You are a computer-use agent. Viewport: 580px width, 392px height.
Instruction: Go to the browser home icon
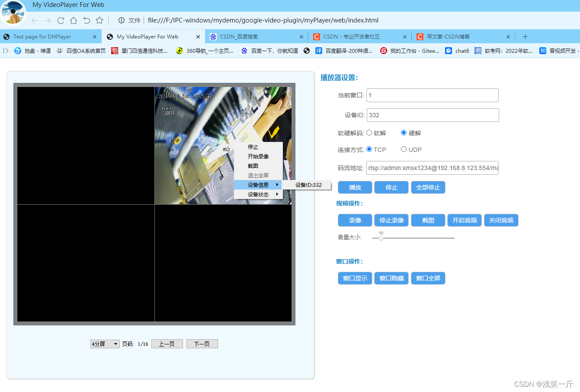click(x=74, y=20)
